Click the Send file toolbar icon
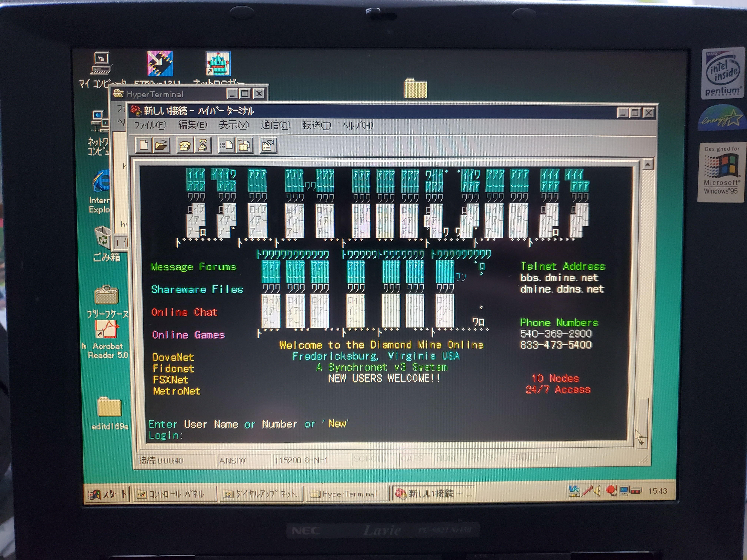The width and height of the screenshot is (747, 560). coord(226,146)
